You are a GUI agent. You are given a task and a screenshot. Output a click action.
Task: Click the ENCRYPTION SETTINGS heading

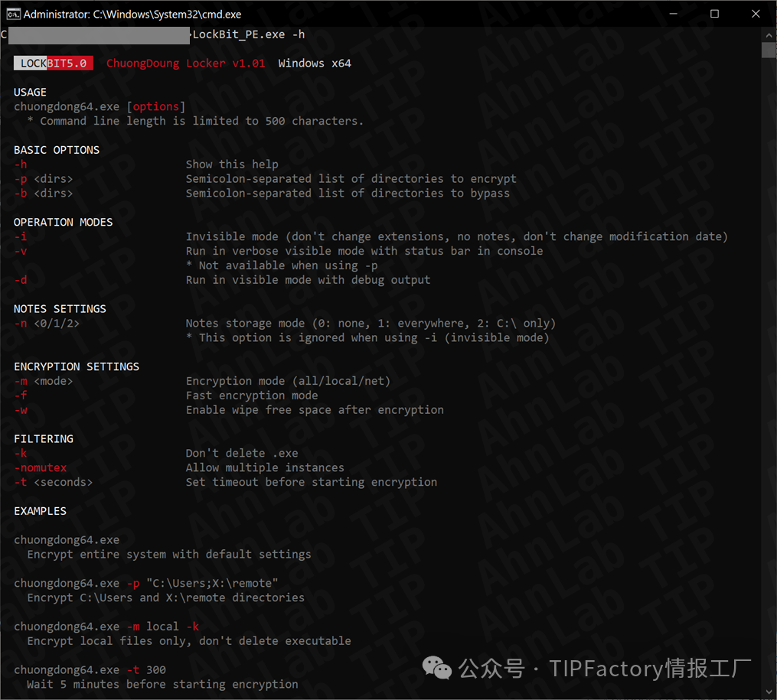77,367
